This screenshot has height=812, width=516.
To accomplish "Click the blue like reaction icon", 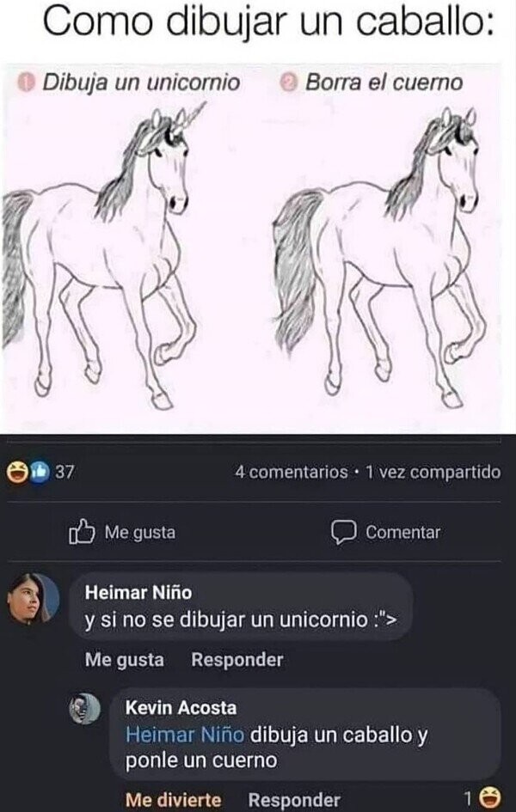I will (x=40, y=472).
